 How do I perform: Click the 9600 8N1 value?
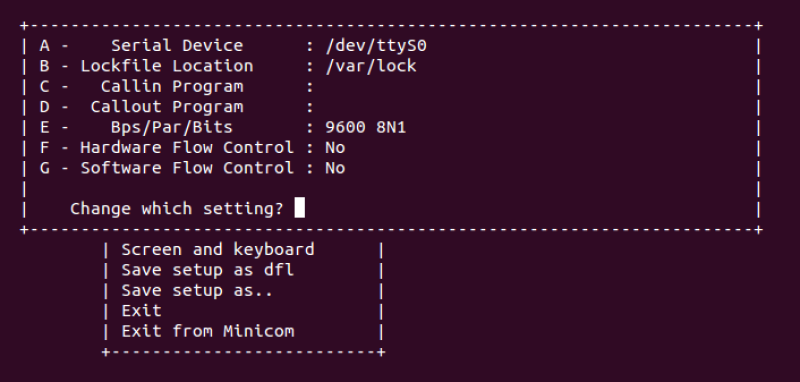(366, 128)
